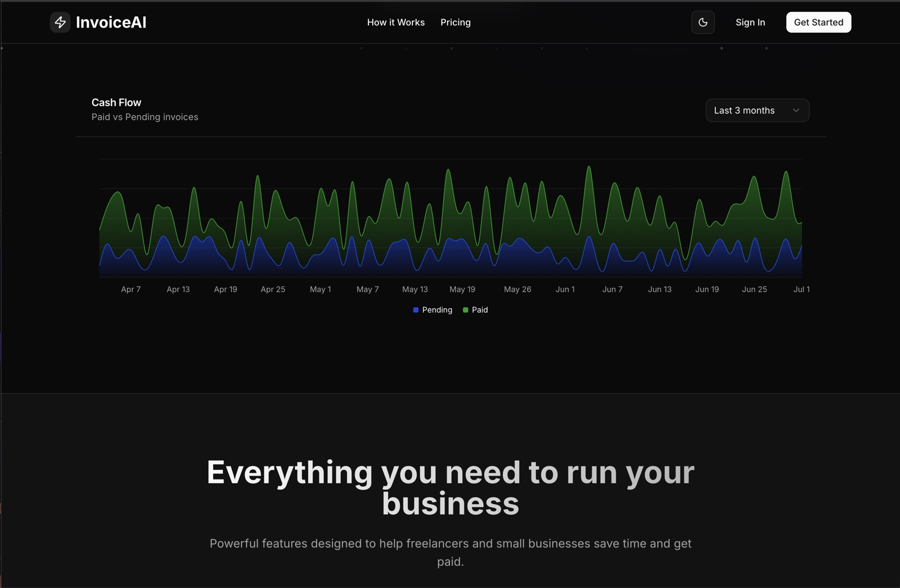This screenshot has height=588, width=900.
Task: Open the Last 3 months dropdown
Action: coord(757,110)
